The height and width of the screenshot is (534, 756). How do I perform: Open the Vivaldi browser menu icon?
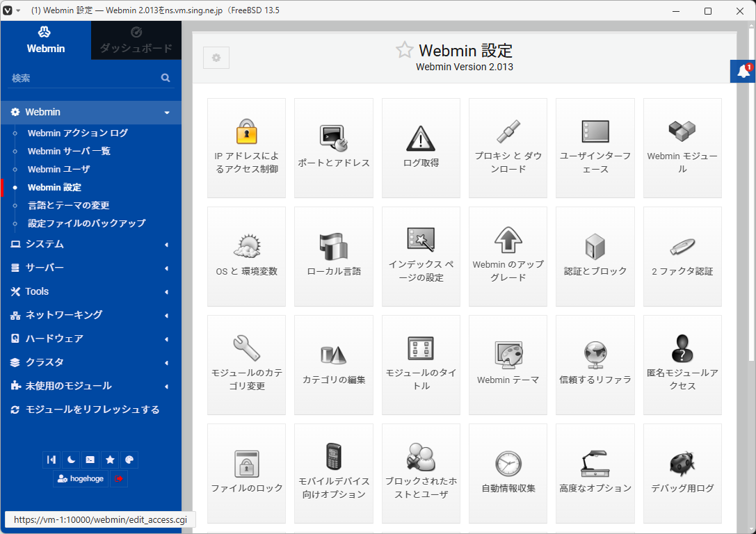(x=8, y=10)
